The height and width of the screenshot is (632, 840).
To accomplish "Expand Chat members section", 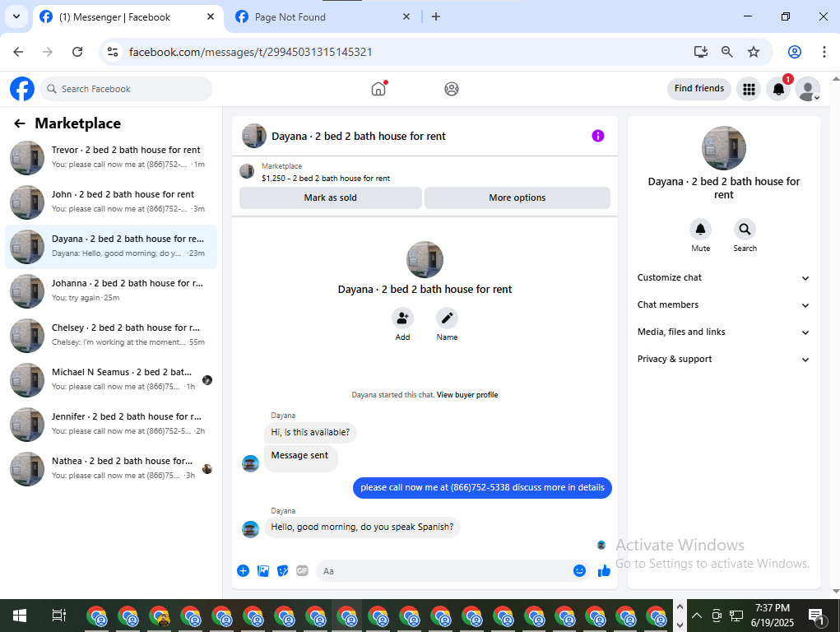I will click(x=723, y=305).
